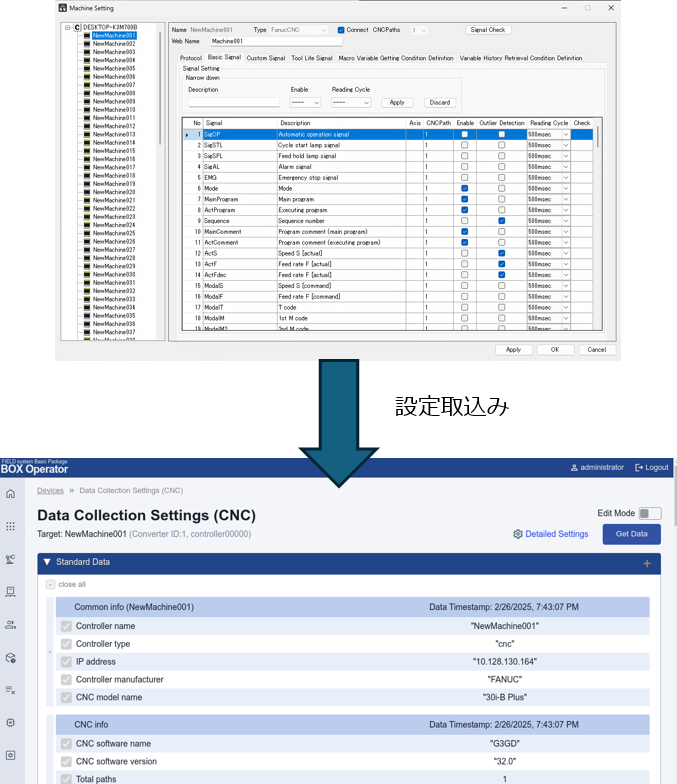Screen dimensions: 677x784
Task: Click the robot arm icon in sidebar
Action: [11, 560]
